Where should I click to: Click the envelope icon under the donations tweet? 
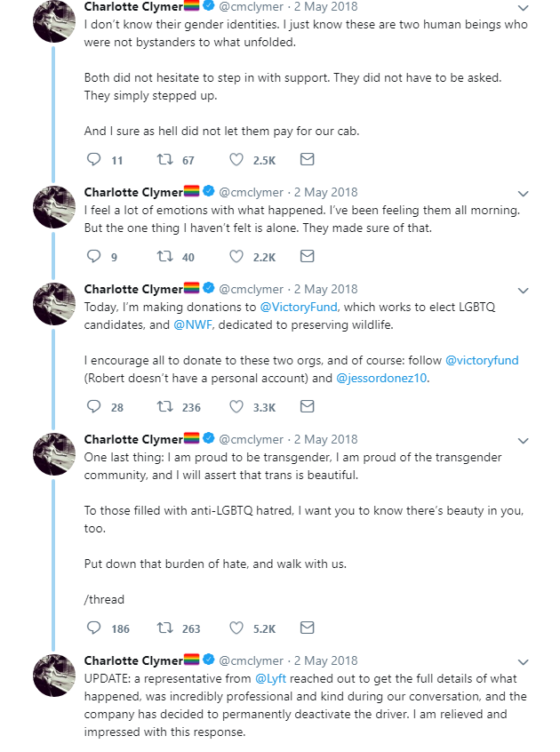307,407
